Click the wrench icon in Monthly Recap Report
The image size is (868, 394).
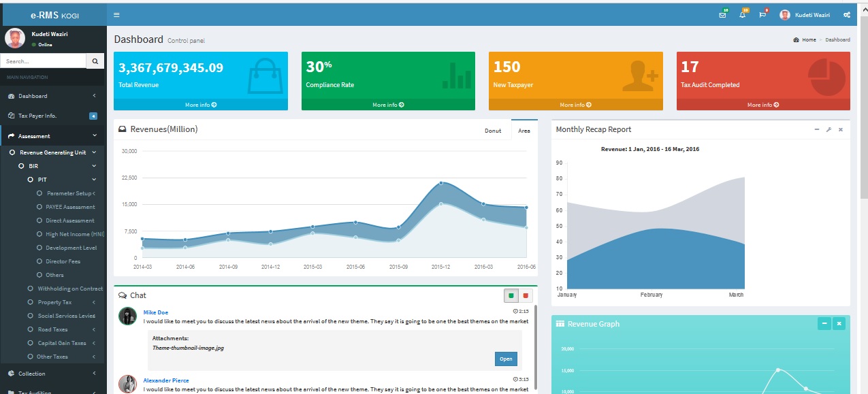829,129
